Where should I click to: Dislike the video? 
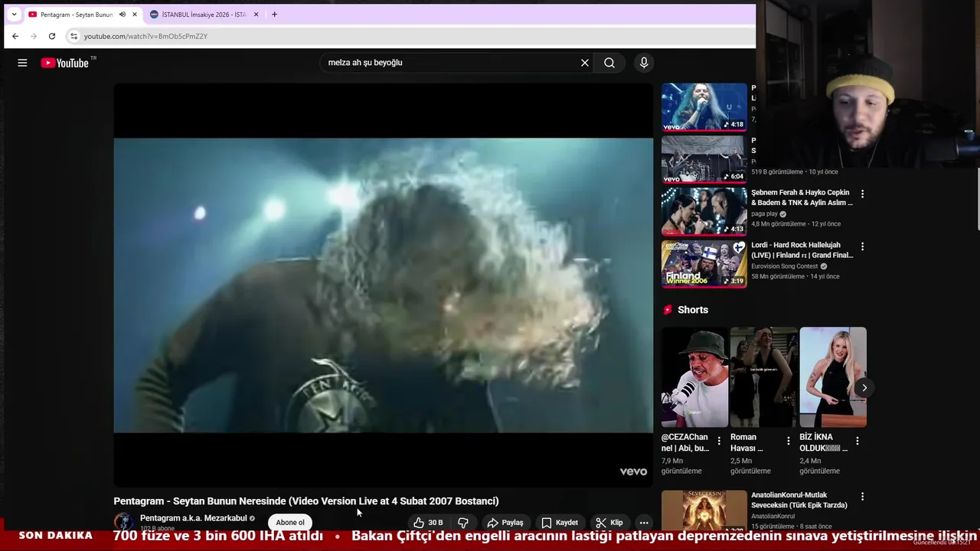point(463,523)
